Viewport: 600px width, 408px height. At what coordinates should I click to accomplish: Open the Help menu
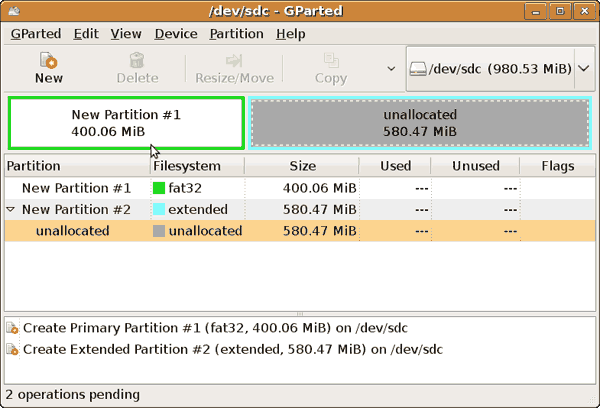click(291, 34)
